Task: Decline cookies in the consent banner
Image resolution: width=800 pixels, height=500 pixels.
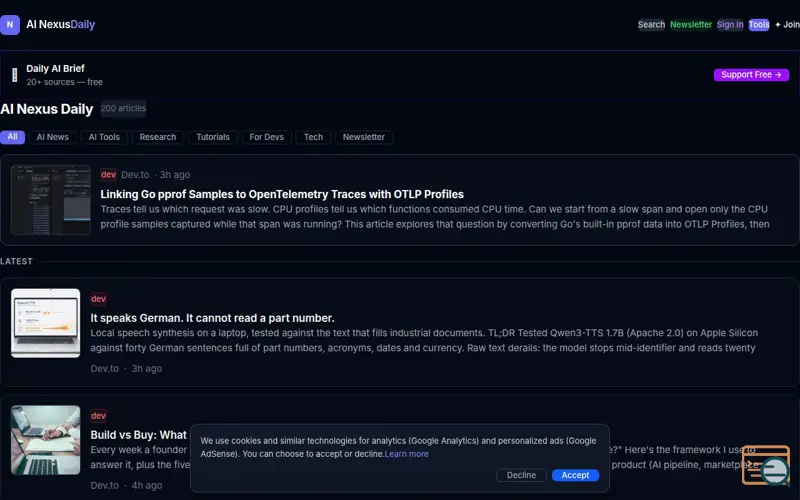Action: tap(521, 475)
